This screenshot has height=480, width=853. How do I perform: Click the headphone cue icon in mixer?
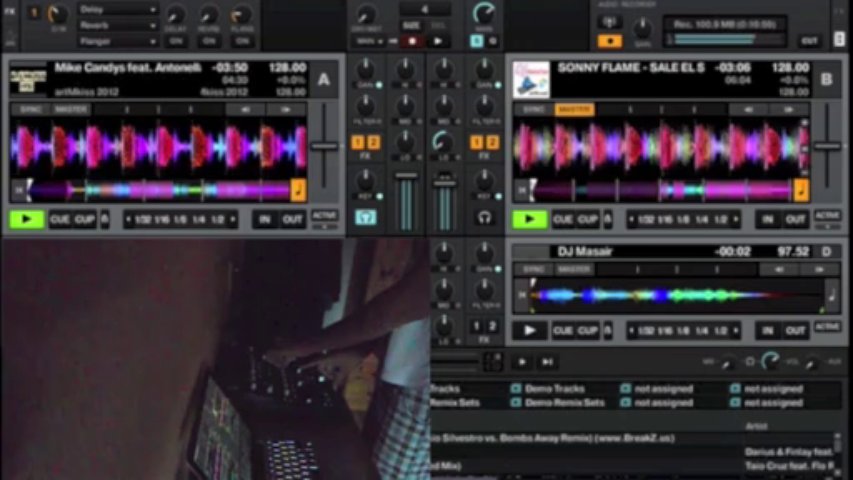click(x=484, y=217)
